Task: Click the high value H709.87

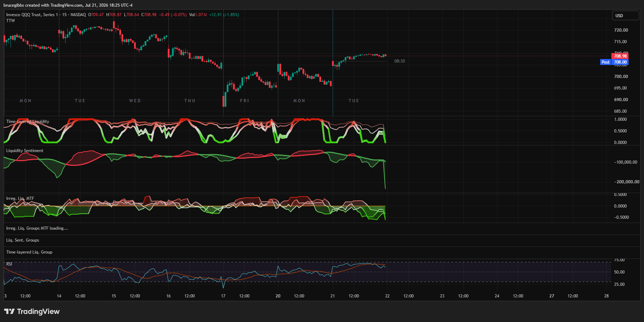Action: click(114, 15)
